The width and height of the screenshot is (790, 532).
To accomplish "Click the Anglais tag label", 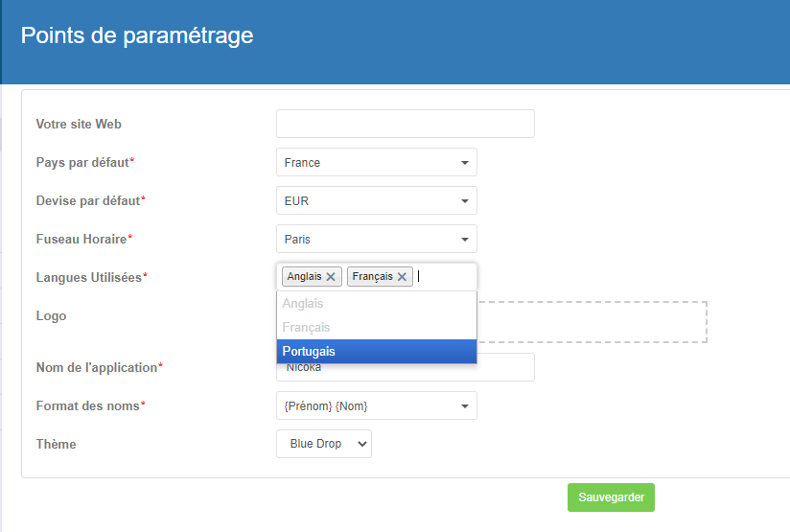I will click(x=304, y=277).
